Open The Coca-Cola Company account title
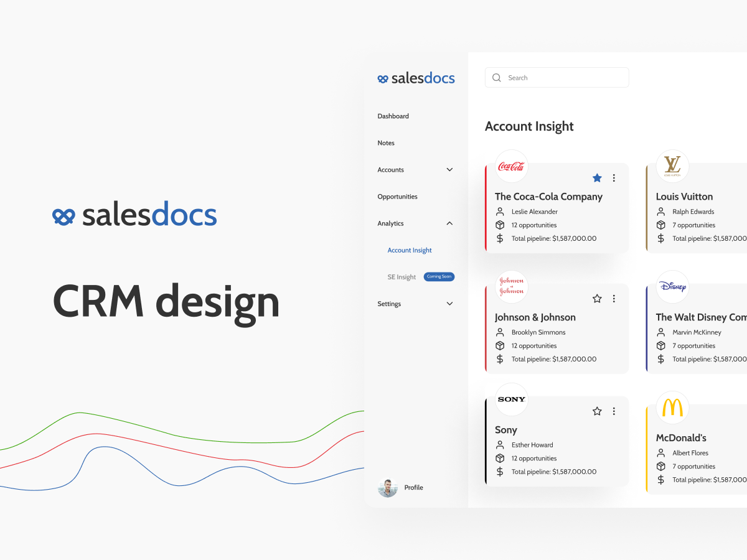 tap(548, 197)
